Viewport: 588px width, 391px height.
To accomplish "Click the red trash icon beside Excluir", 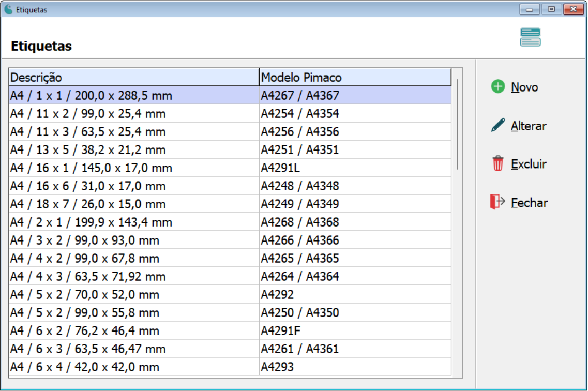I will [x=497, y=163].
